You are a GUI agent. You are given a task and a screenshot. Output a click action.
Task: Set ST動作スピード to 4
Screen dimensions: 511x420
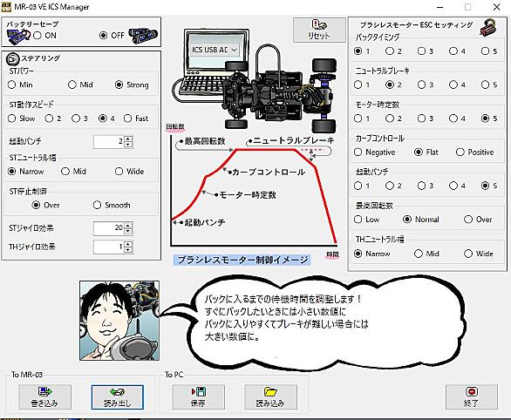point(106,119)
